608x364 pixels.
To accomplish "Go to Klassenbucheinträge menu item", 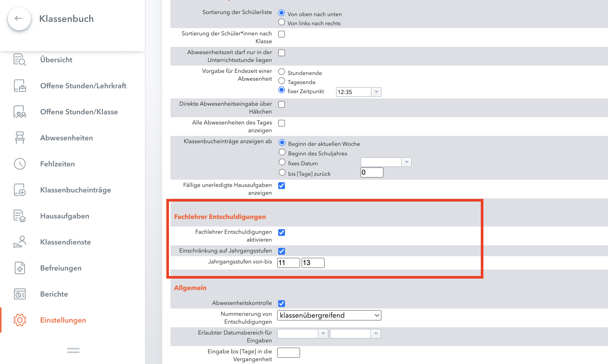I will click(x=76, y=190).
